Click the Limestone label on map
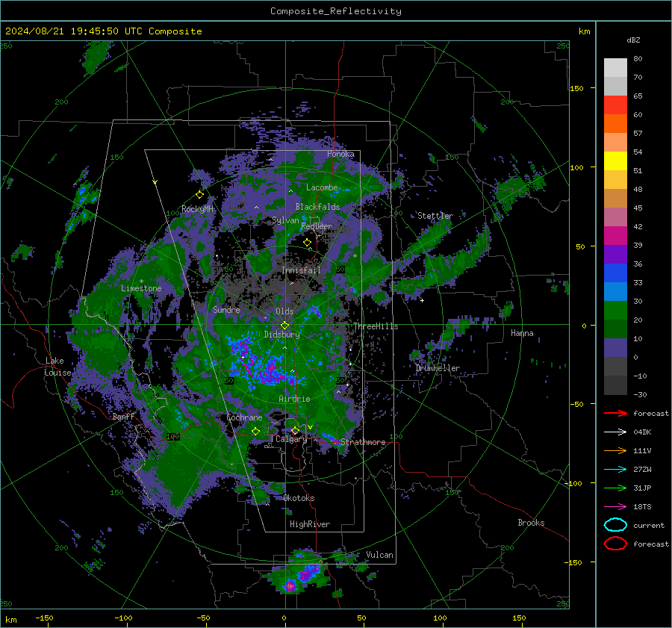 coord(141,288)
